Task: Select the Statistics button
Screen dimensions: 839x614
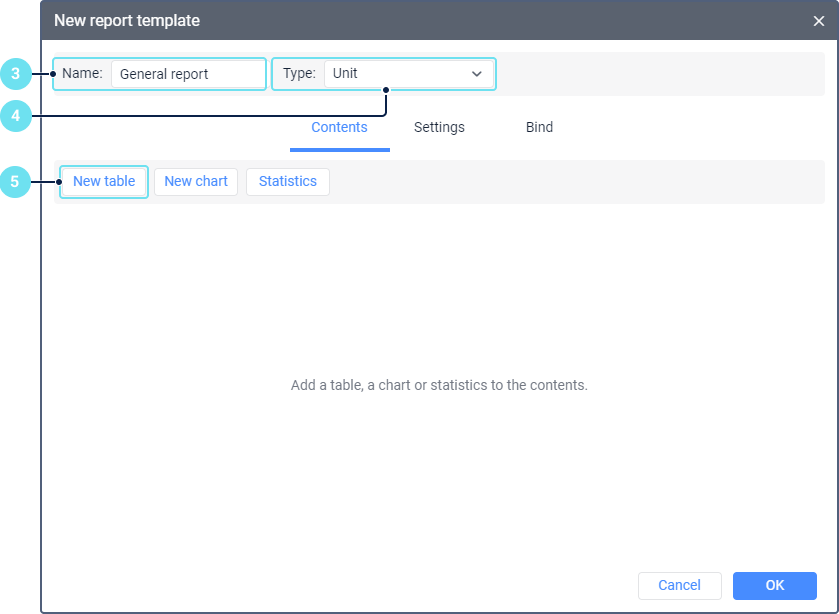Action: coord(288,182)
